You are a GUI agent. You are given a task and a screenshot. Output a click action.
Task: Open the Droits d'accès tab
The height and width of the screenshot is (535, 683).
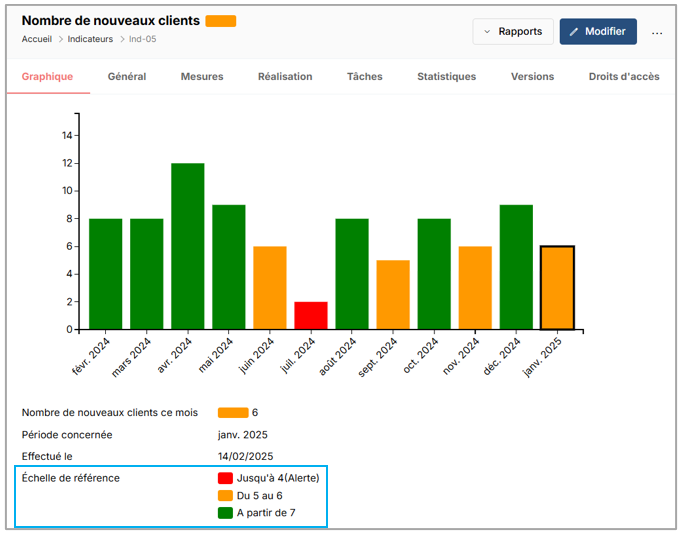[x=624, y=77]
